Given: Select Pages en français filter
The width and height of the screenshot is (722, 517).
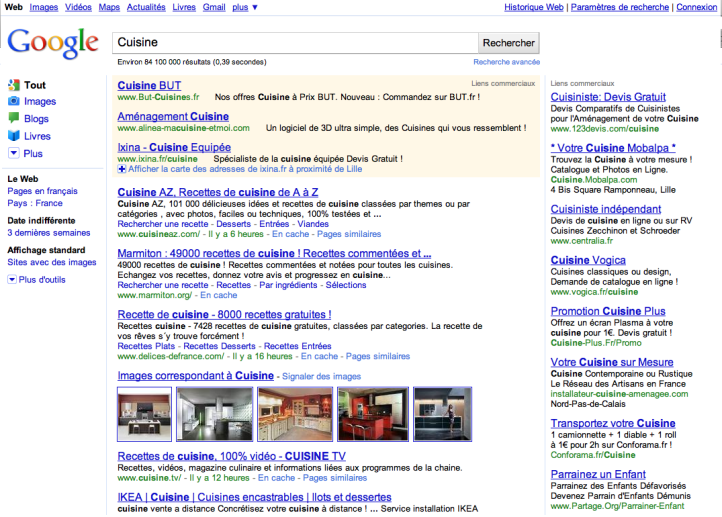Looking at the screenshot, I should (42, 191).
